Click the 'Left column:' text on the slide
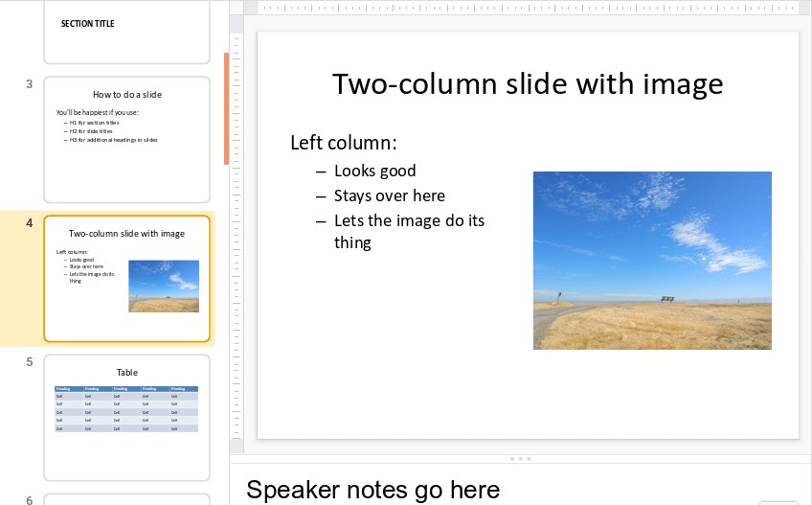812x505 pixels. click(344, 143)
